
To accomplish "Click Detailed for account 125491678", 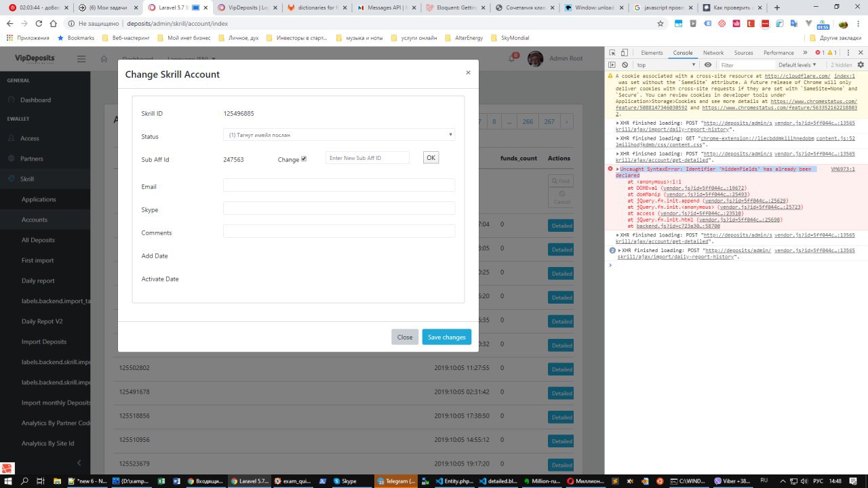I will pyautogui.click(x=561, y=393).
